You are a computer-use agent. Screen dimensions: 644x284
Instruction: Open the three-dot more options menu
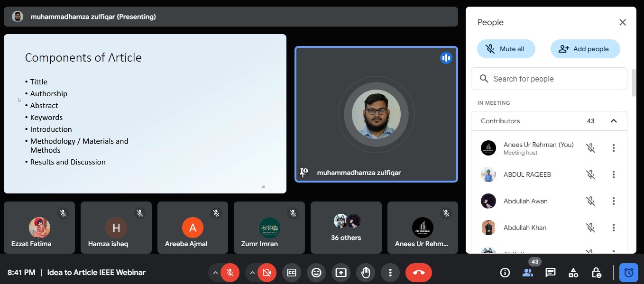click(x=390, y=273)
